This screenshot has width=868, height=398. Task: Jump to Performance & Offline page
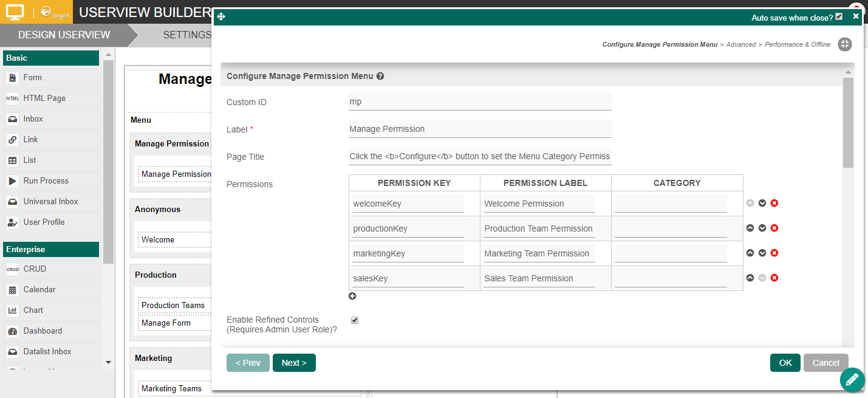(x=798, y=44)
